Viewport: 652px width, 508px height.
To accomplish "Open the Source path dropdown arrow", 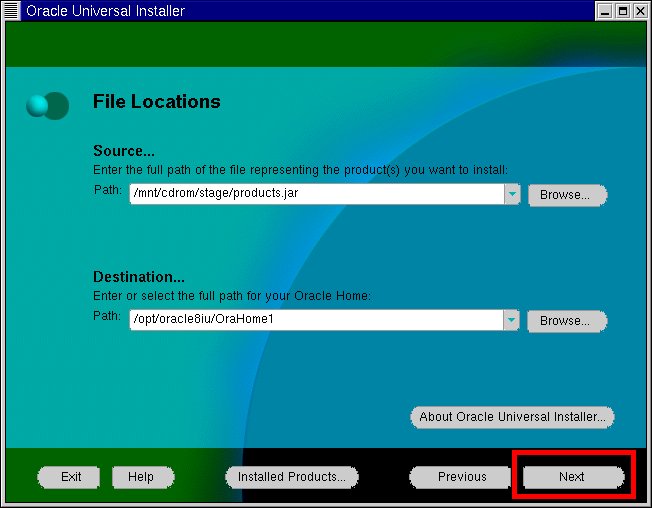I will [x=512, y=194].
